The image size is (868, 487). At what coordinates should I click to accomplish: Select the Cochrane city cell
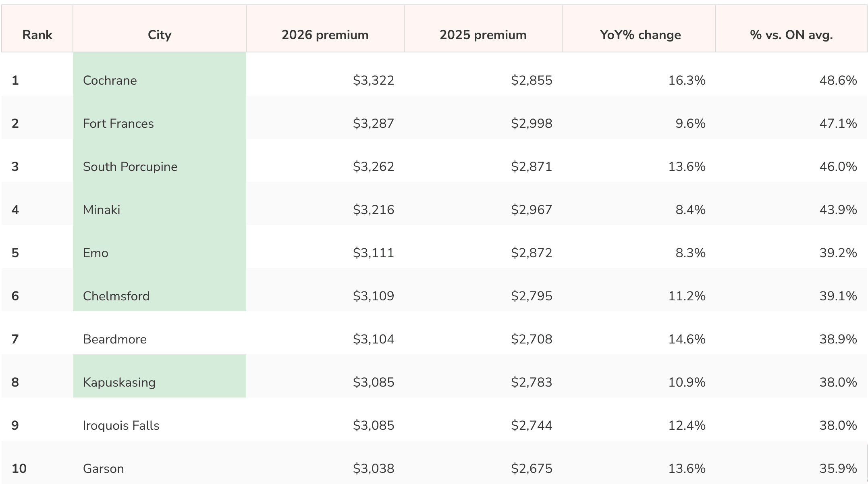point(160,74)
